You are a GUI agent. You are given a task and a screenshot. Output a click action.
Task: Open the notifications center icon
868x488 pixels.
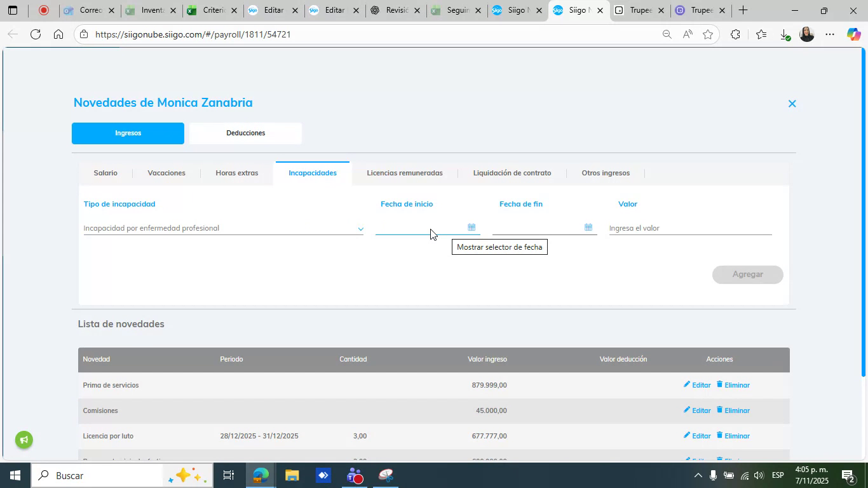click(x=849, y=475)
